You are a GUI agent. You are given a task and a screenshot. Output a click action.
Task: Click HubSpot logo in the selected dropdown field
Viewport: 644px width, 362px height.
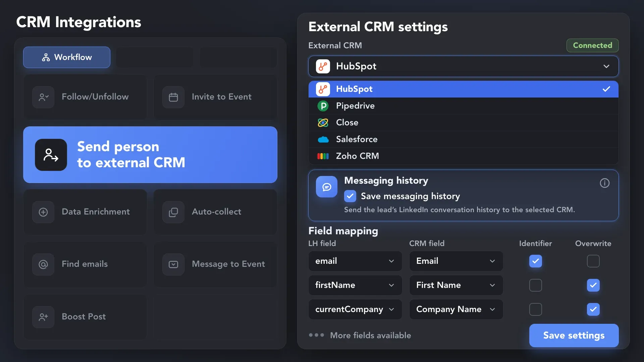pyautogui.click(x=323, y=66)
